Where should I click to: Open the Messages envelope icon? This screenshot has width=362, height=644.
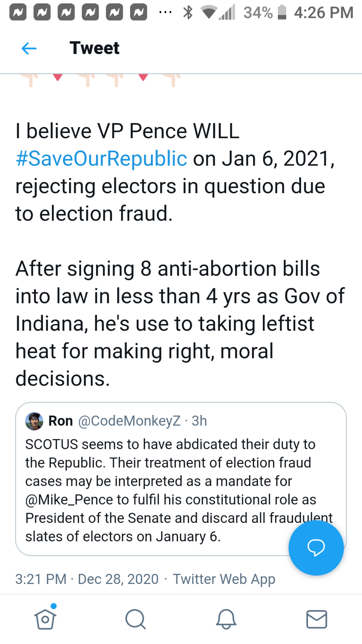coord(316,619)
